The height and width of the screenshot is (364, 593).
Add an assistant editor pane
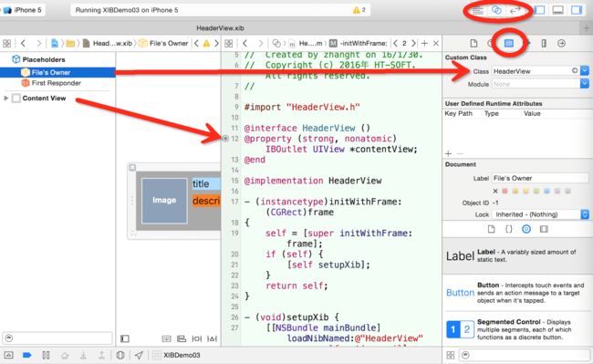424,44
